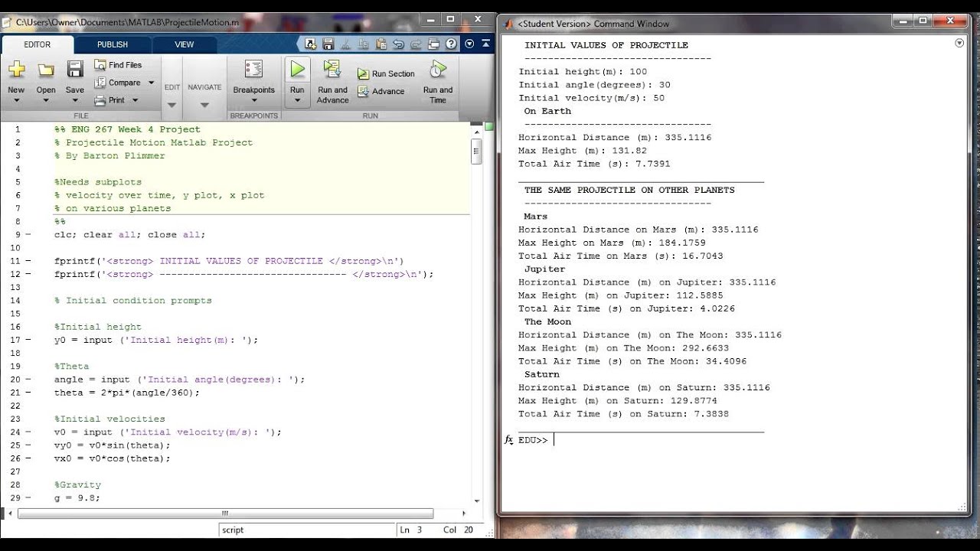Click the Open folder icon

pos(46,70)
